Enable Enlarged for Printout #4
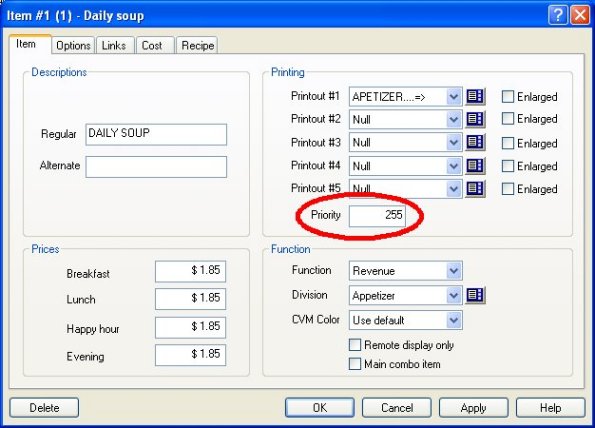 click(507, 166)
